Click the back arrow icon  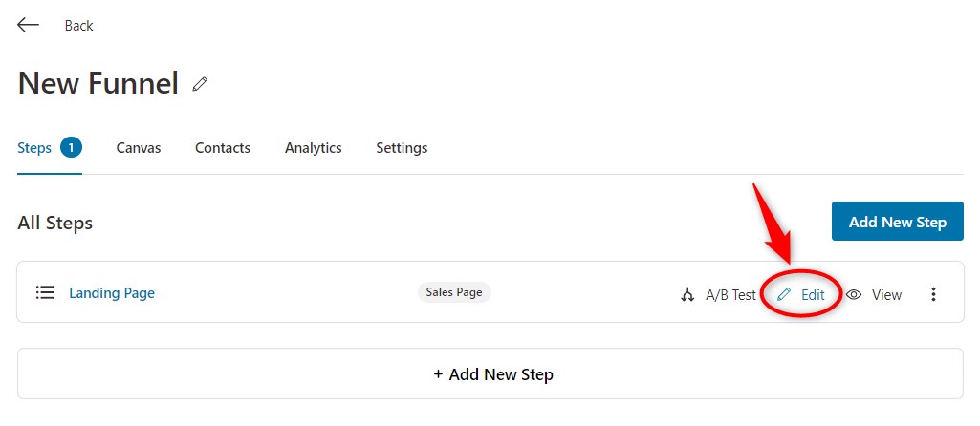coord(28,25)
